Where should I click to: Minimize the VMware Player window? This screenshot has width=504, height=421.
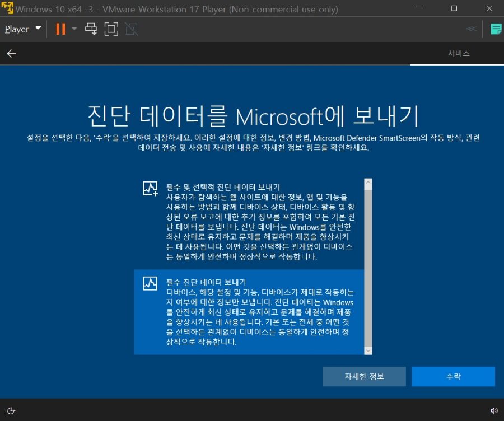pos(419,8)
